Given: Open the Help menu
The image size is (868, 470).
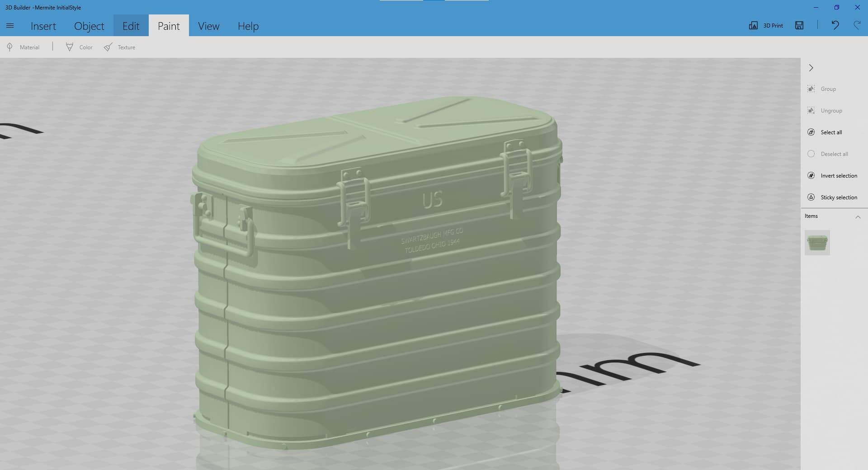Looking at the screenshot, I should coord(248,26).
